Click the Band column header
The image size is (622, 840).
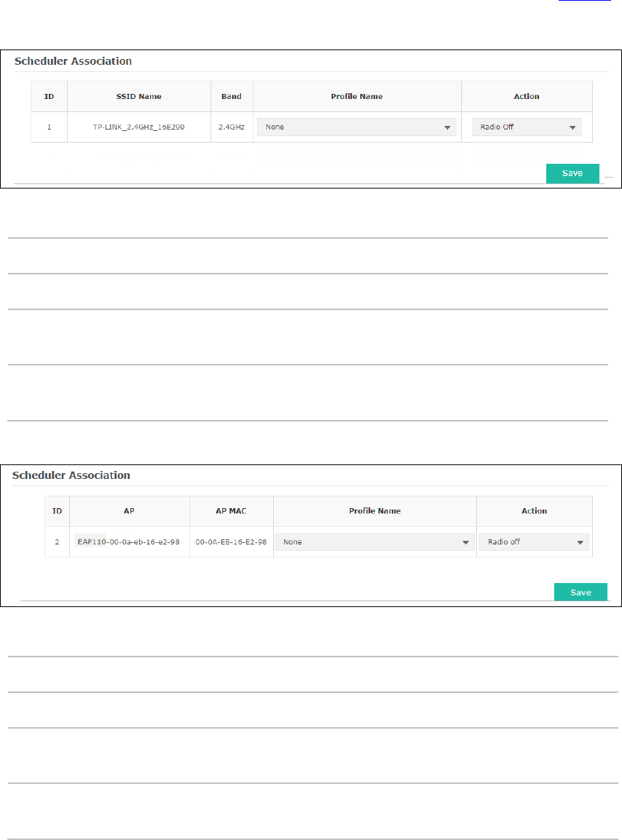point(232,96)
